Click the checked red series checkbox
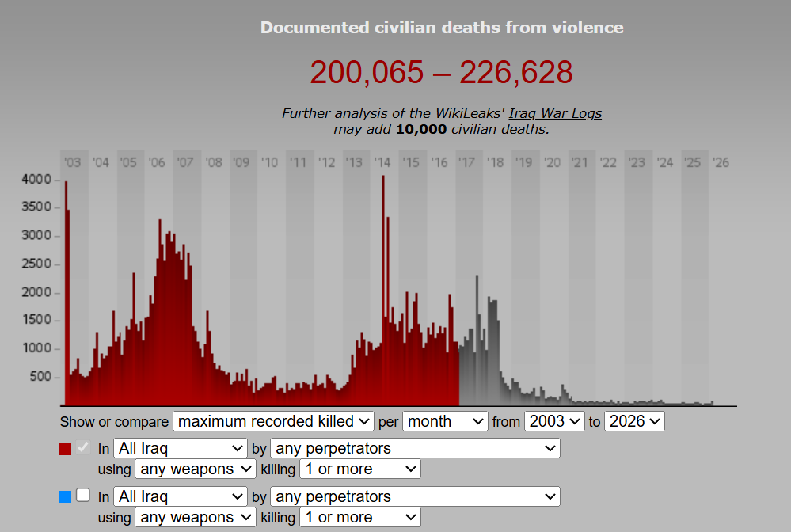 83,446
